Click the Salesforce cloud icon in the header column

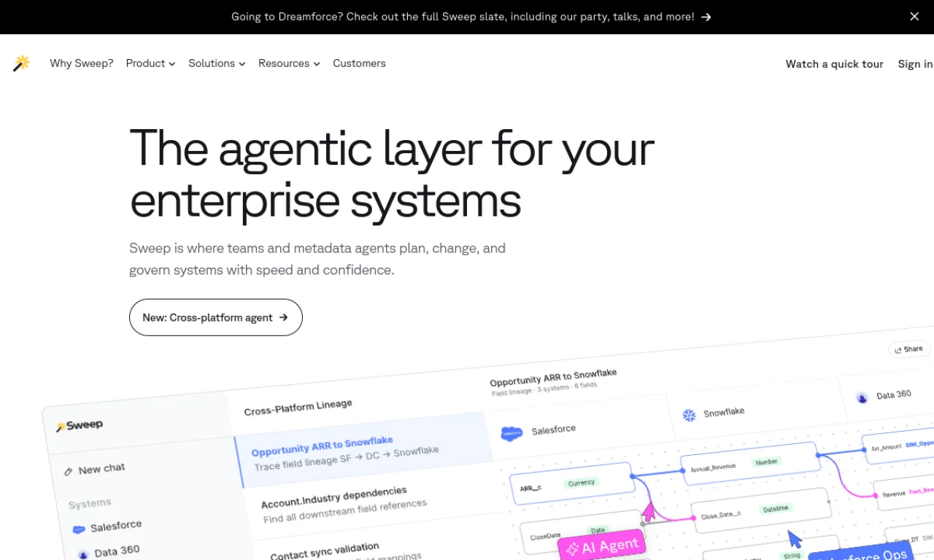pos(512,433)
